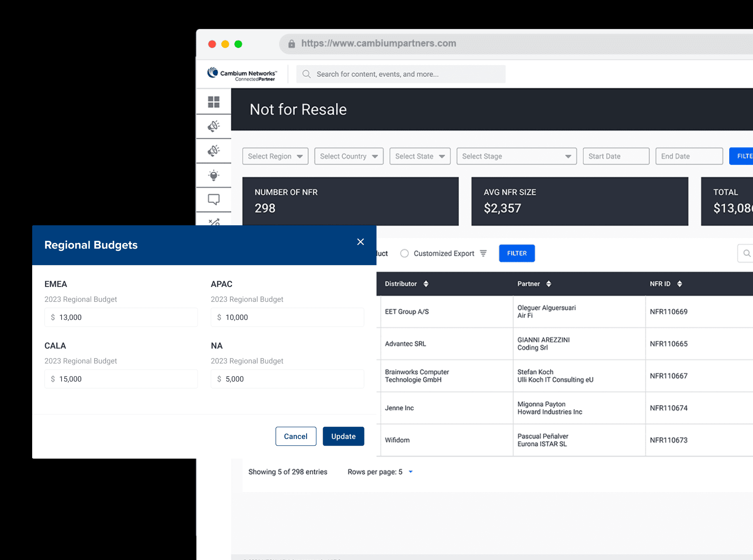Click the Cancel button in dialog
This screenshot has height=560, width=753.
coord(296,436)
